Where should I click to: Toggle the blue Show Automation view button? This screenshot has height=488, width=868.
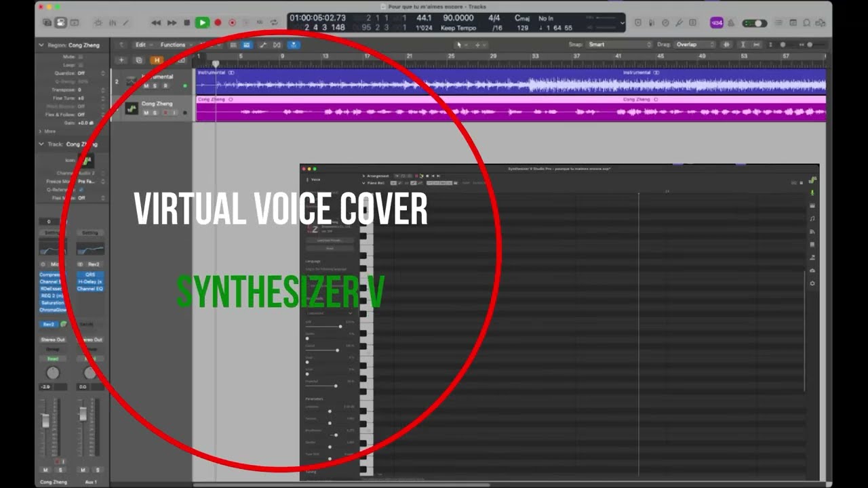pyautogui.click(x=246, y=45)
